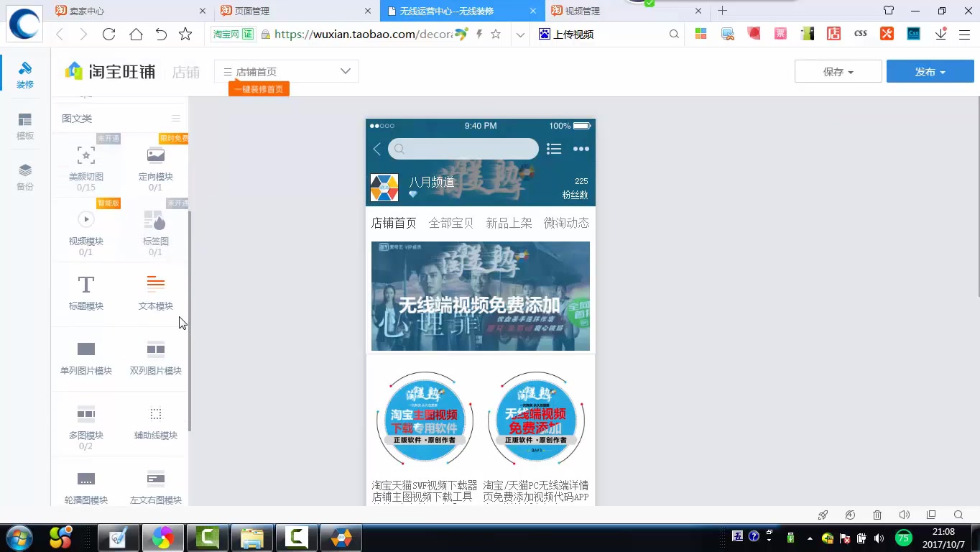Click the browser forward arrow
The width and height of the screenshot is (980, 552).
click(83, 34)
